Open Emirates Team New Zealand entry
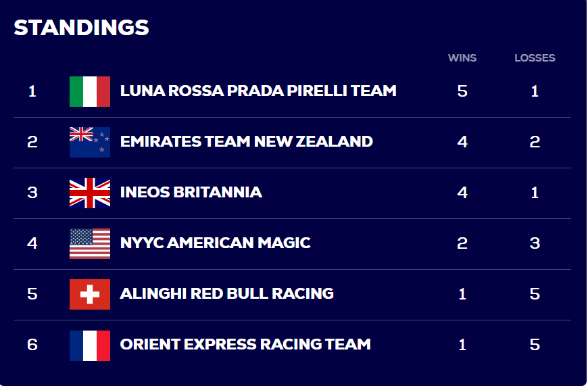The image size is (588, 386). coord(247,141)
